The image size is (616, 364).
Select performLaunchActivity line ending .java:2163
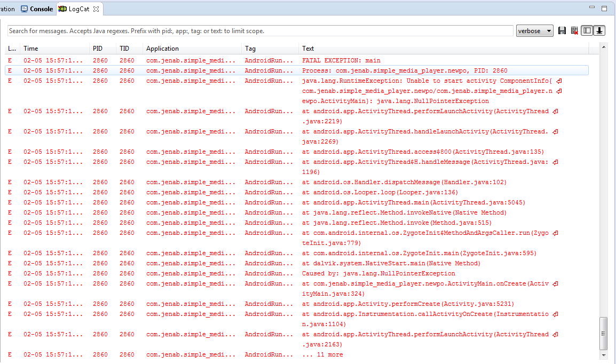click(x=297, y=339)
